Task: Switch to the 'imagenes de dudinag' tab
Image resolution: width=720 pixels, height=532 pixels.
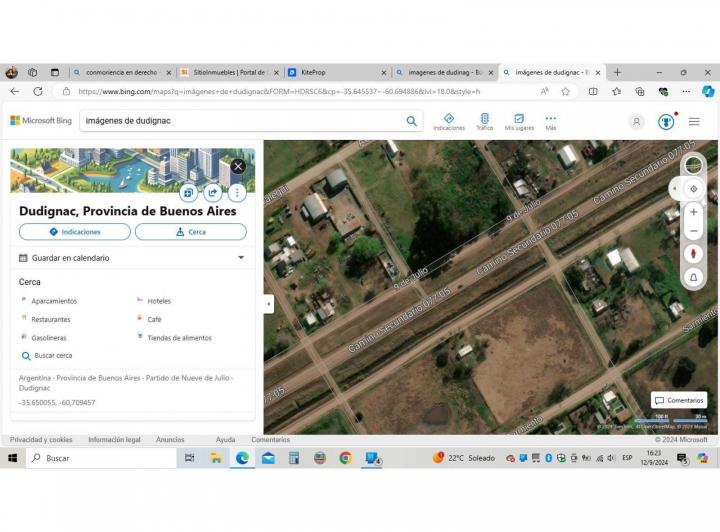Action: 444,73
